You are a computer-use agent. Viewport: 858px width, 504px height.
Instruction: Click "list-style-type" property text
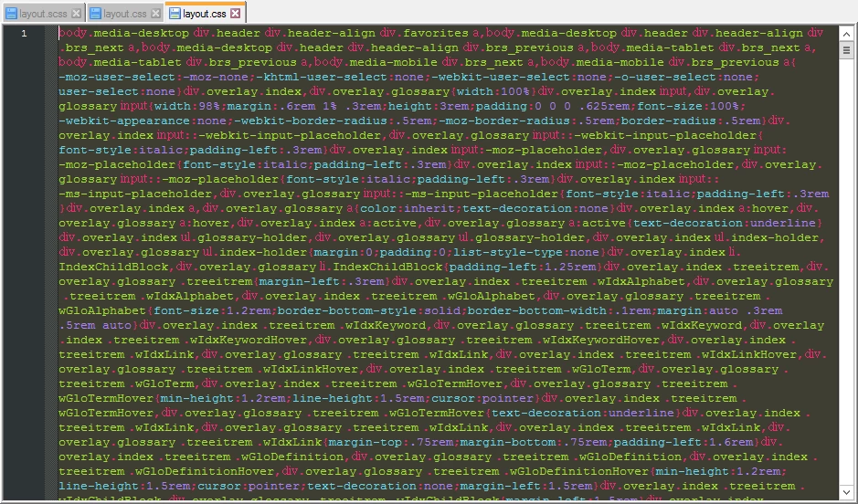(508, 253)
